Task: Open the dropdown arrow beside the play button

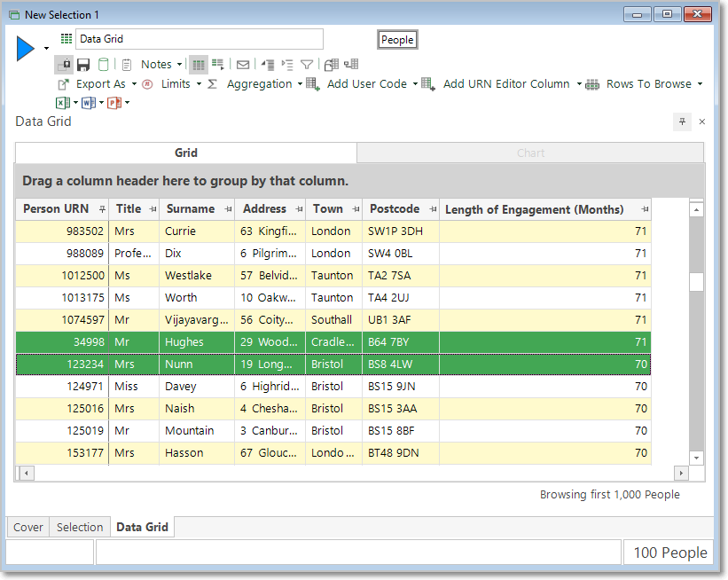Action: (x=46, y=48)
